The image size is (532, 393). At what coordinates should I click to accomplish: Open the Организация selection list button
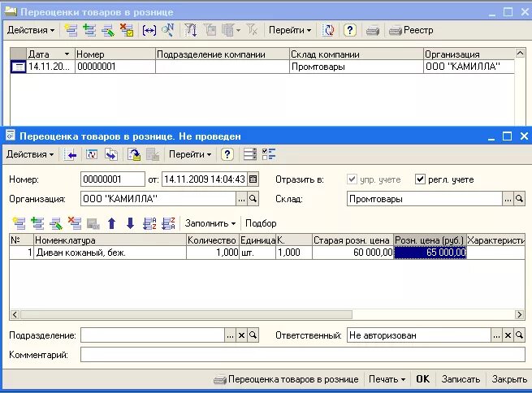(241, 199)
